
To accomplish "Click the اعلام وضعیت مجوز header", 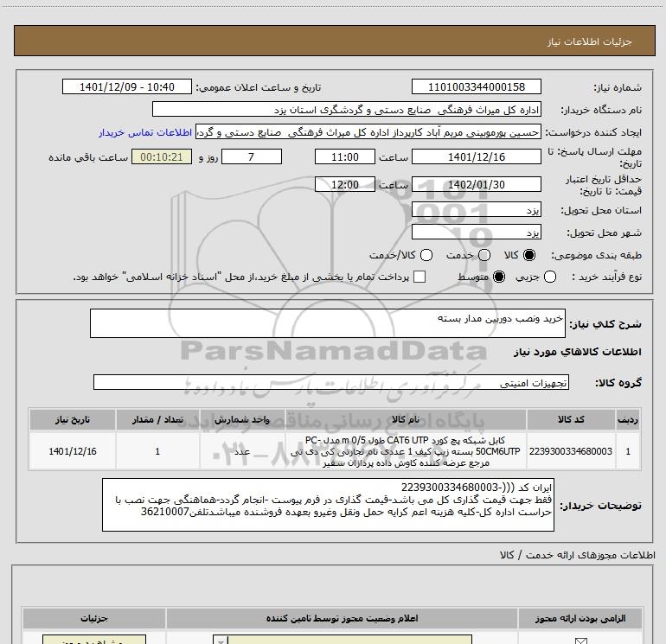I will tap(342, 618).
